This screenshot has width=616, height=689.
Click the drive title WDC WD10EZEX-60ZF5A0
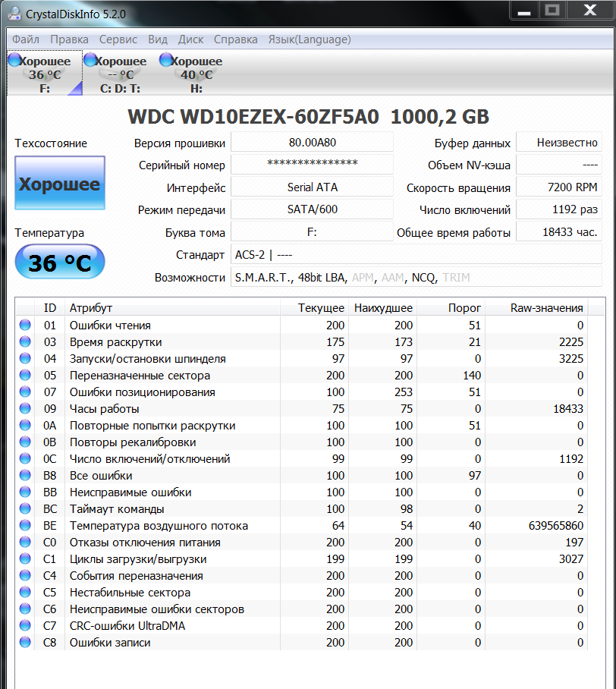pos(253,117)
